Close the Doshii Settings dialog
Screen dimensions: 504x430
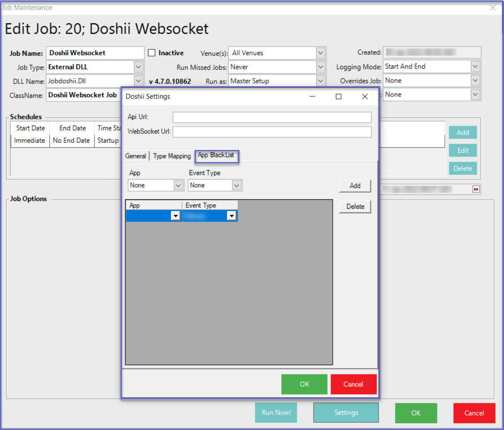click(x=365, y=96)
